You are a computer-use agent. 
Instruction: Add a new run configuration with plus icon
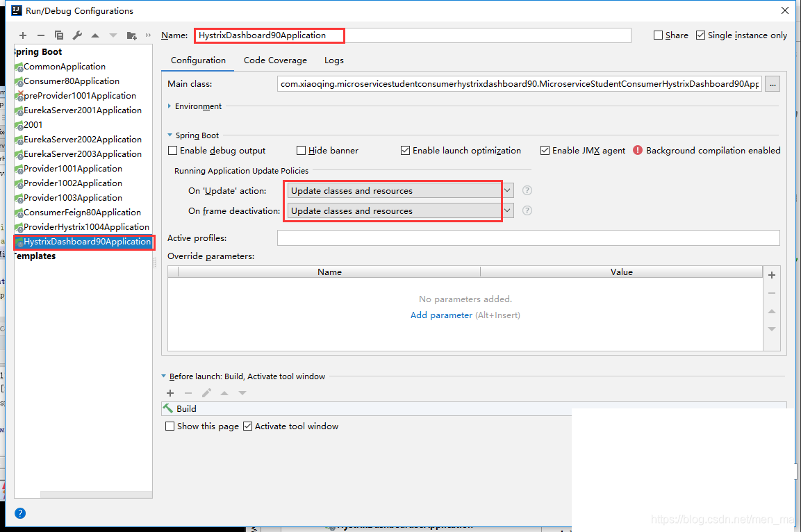tap(22, 35)
